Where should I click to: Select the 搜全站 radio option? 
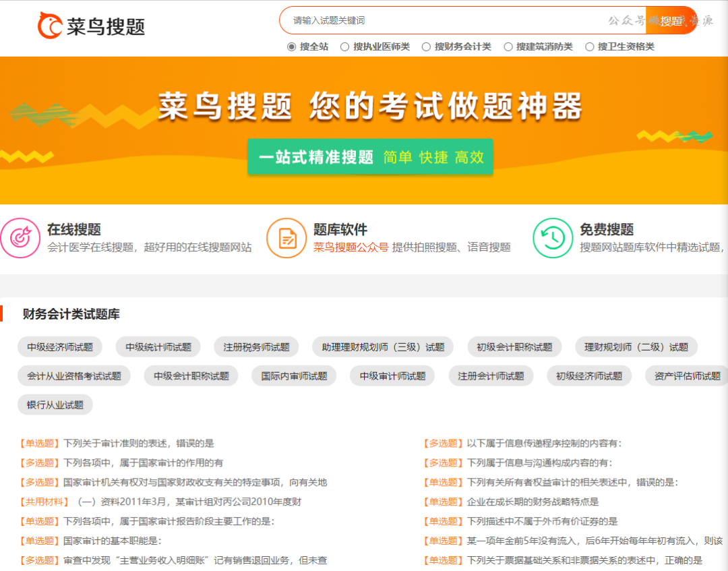[292, 47]
